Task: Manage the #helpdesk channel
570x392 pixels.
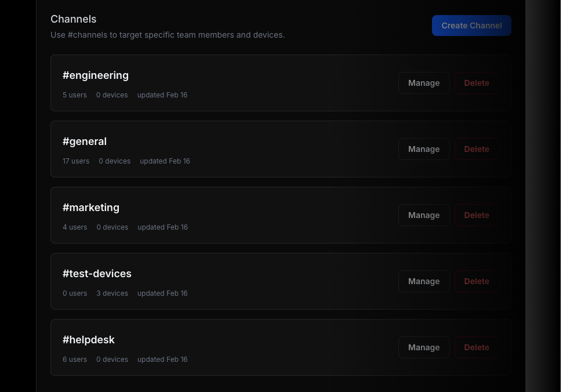Action: click(x=424, y=347)
